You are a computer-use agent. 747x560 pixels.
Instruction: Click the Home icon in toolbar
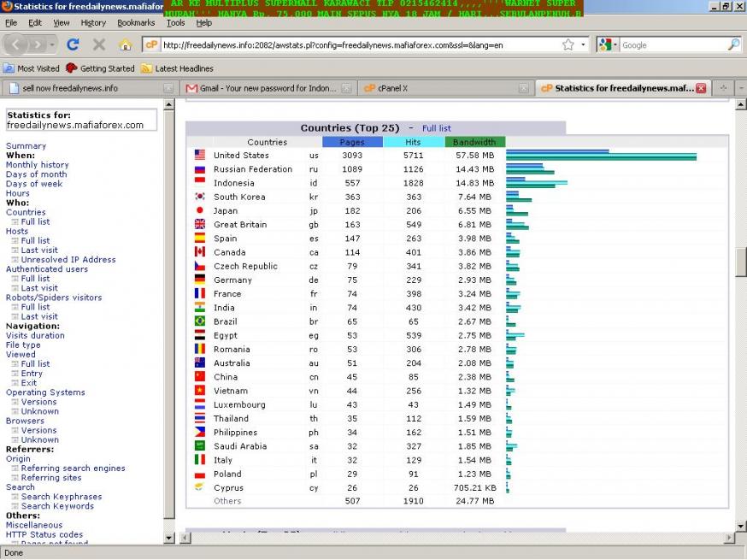125,44
